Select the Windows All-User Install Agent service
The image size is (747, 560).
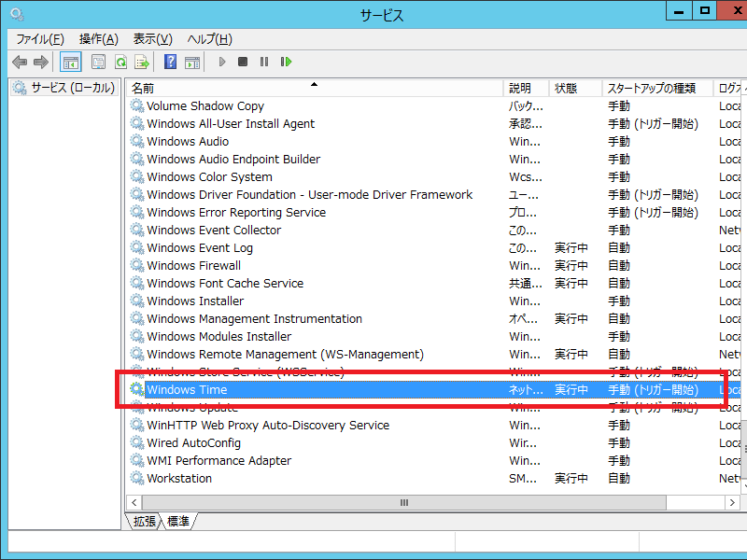click(231, 124)
